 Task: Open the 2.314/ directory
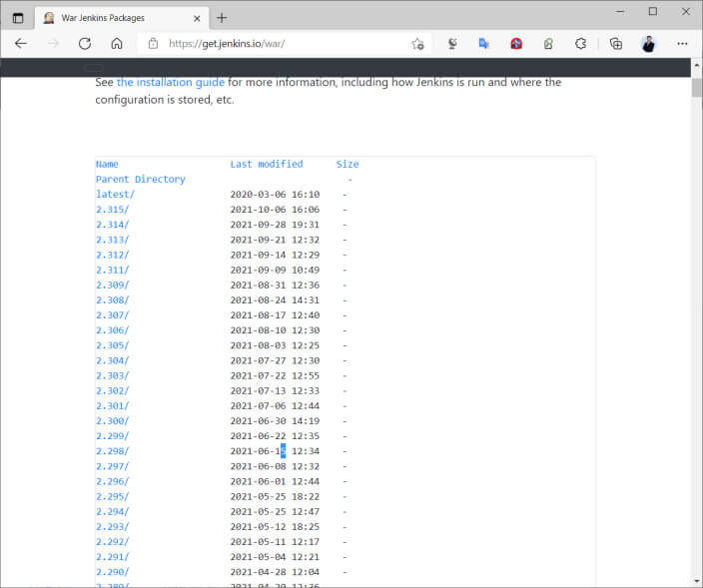click(112, 225)
